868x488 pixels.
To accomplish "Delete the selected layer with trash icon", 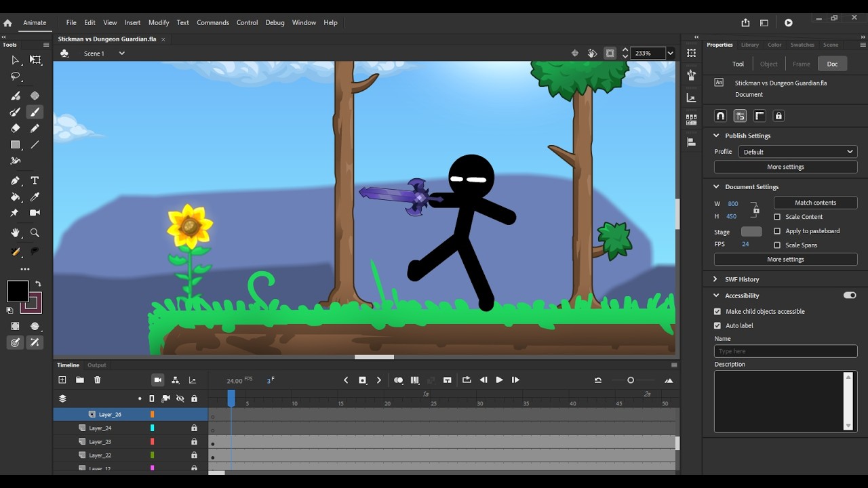I will click(98, 380).
